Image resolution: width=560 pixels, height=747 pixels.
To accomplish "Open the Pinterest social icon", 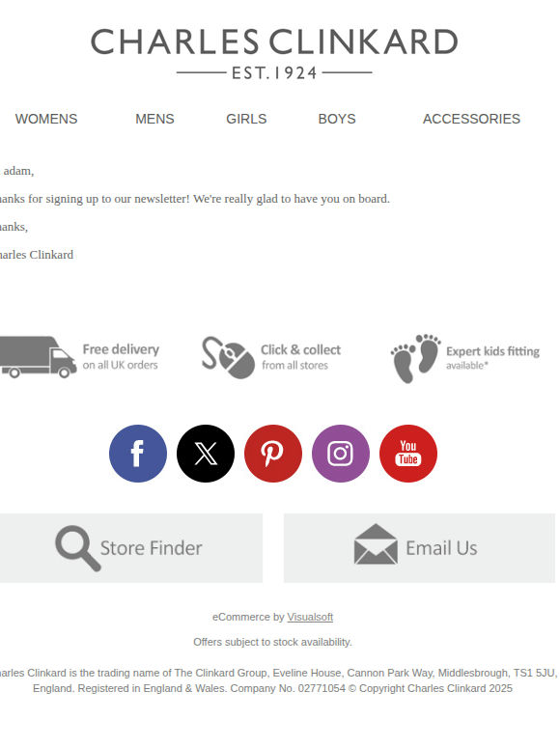I will point(273,454).
